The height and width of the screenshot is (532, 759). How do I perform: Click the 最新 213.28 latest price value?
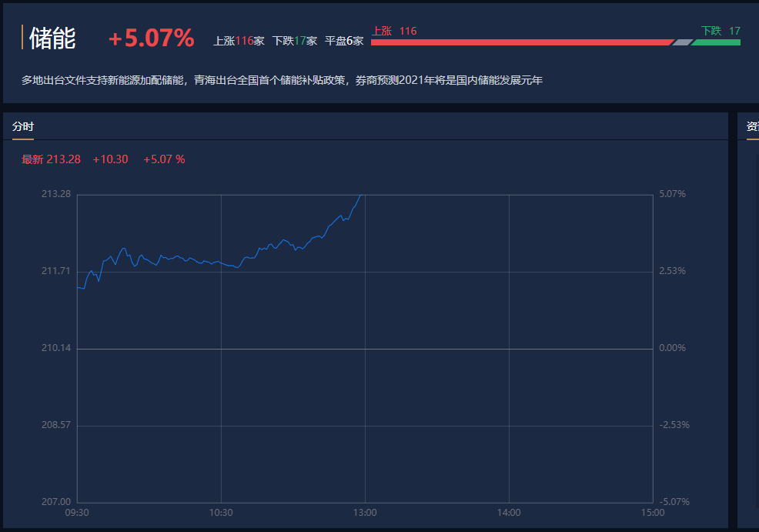pyautogui.click(x=51, y=159)
